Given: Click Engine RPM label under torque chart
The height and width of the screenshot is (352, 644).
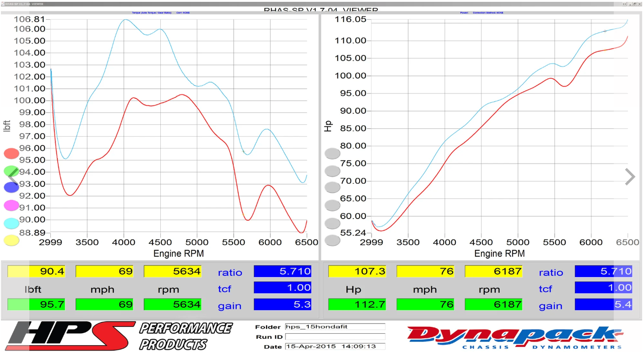Looking at the screenshot, I should pos(179,253).
